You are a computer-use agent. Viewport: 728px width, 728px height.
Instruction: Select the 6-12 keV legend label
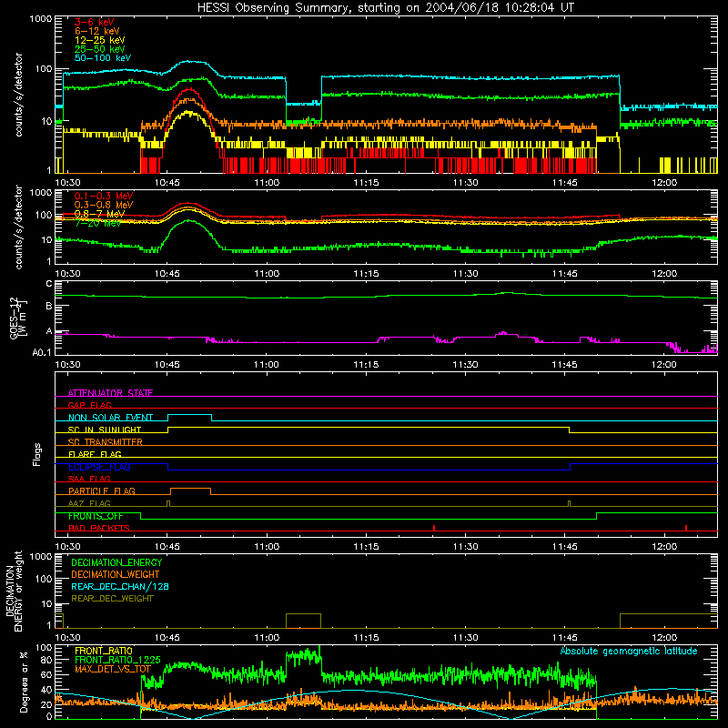pyautogui.click(x=97, y=31)
